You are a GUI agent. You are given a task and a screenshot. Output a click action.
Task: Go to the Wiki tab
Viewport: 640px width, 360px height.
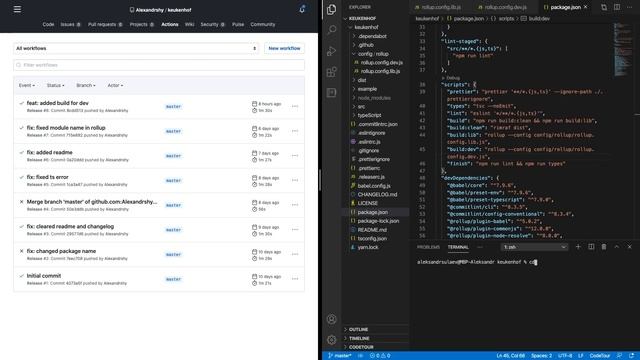click(189, 24)
